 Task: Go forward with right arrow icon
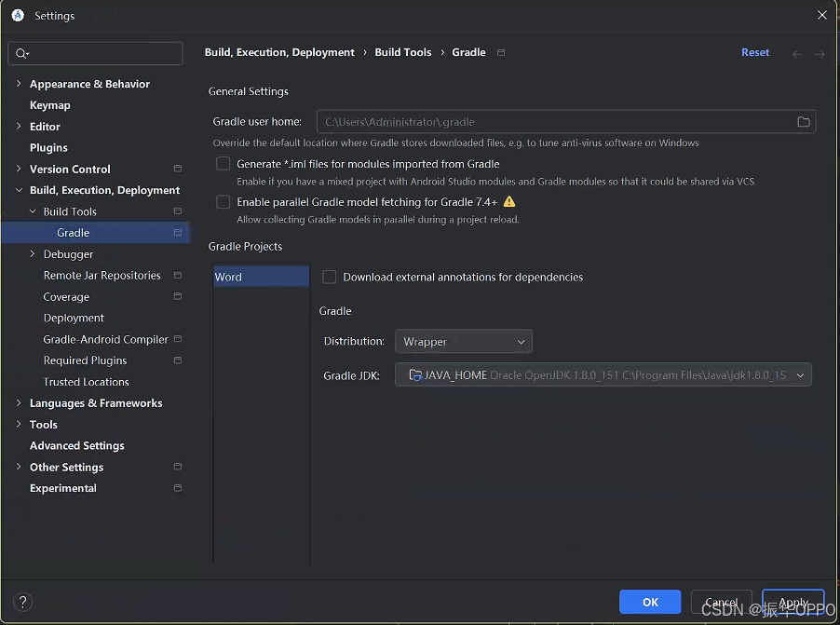coord(820,54)
